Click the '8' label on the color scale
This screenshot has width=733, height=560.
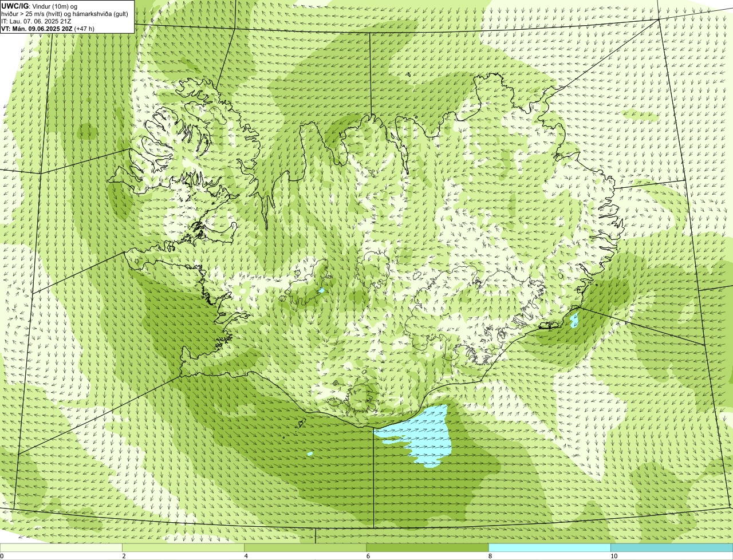point(490,556)
